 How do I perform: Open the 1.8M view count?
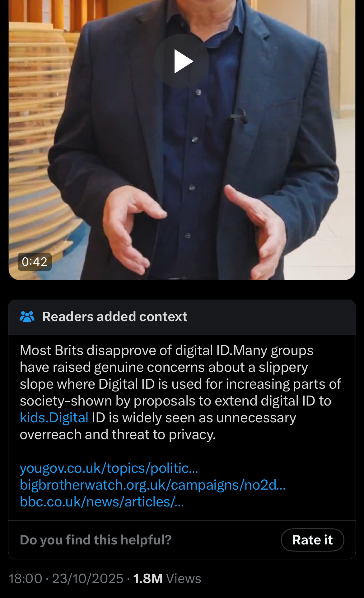point(148,578)
